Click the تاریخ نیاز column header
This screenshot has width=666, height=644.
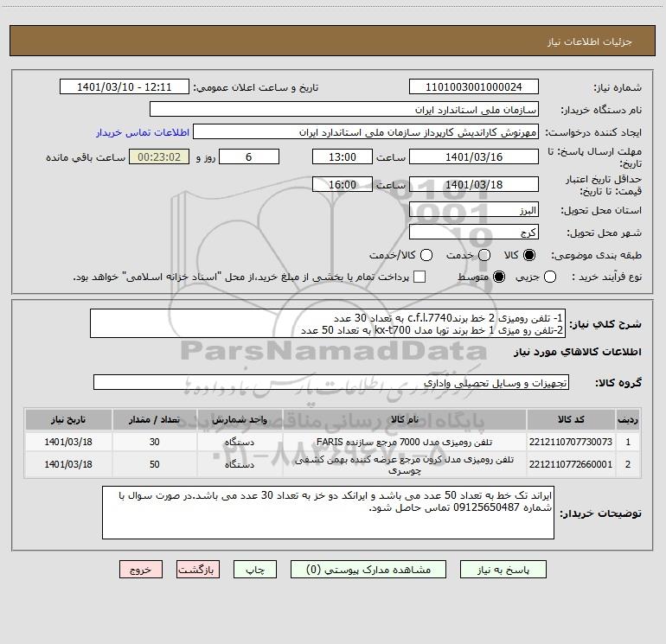(68, 419)
